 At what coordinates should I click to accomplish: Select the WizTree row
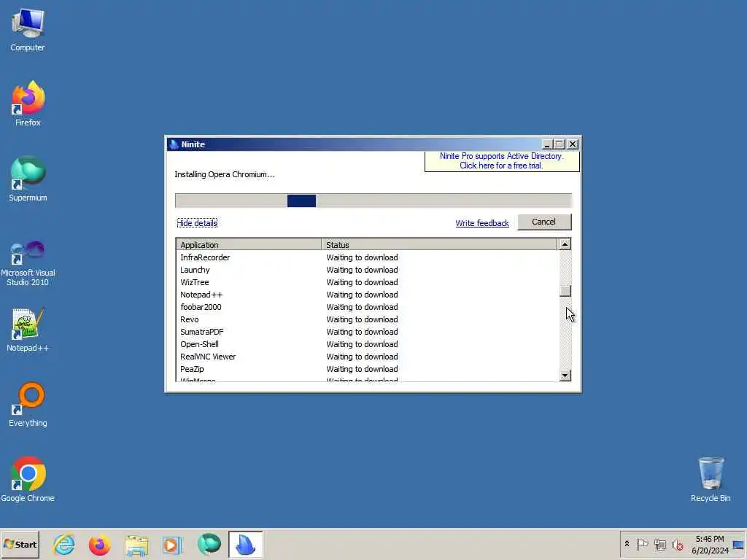(367, 282)
